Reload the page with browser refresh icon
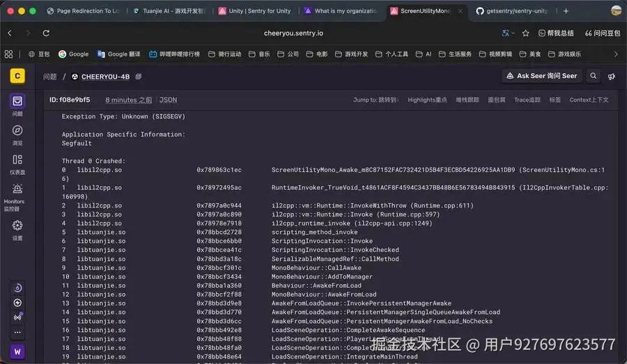 46,33
